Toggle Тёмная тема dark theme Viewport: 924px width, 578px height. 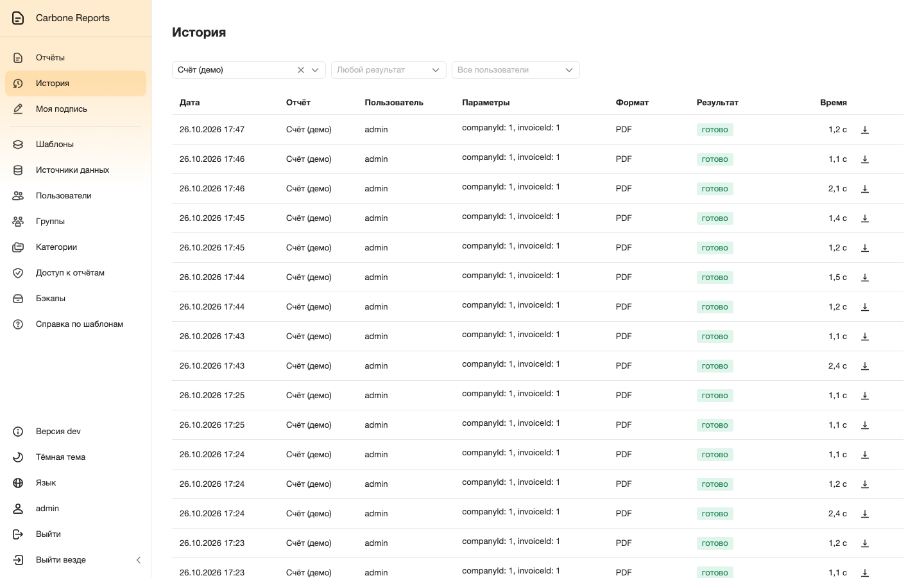(x=76, y=457)
